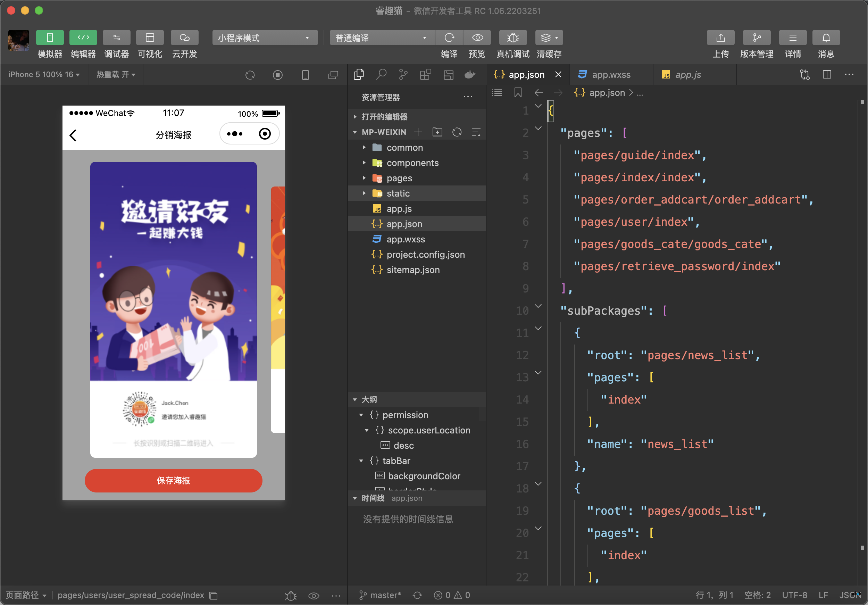This screenshot has height=605, width=868.
Task: Collapse the outline section
Action: (x=417, y=399)
